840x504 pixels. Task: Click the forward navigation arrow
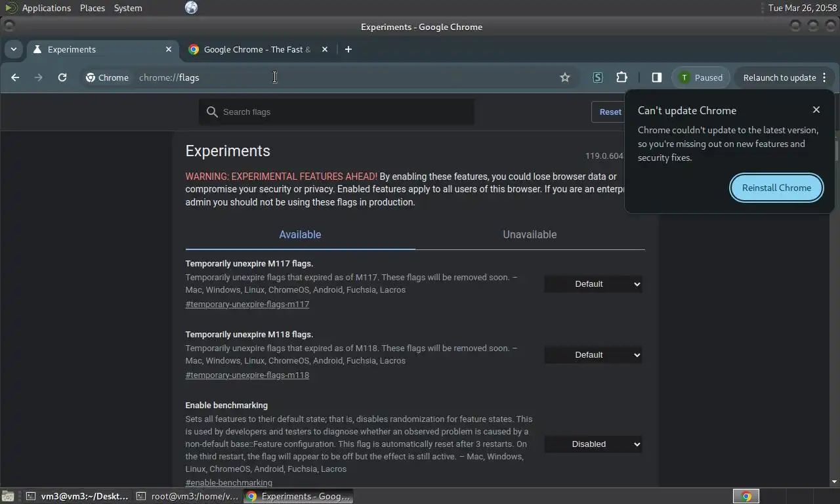point(39,77)
